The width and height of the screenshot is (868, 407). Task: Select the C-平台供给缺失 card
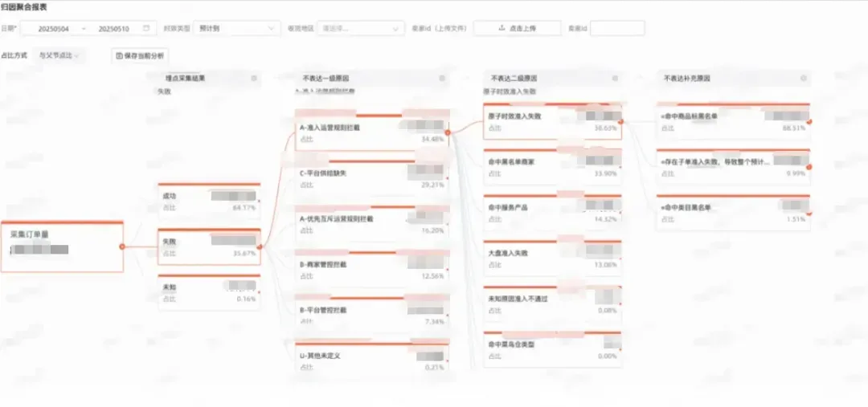tap(371, 179)
